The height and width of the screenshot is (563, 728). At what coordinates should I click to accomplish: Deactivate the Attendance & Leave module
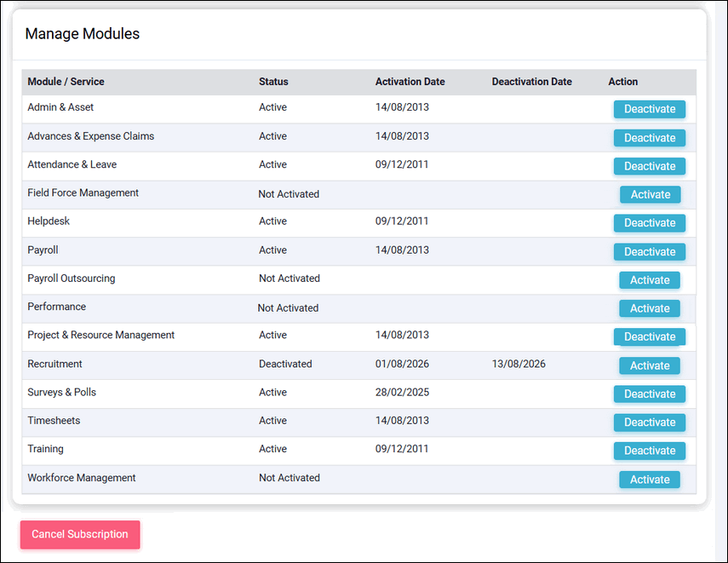pos(649,166)
